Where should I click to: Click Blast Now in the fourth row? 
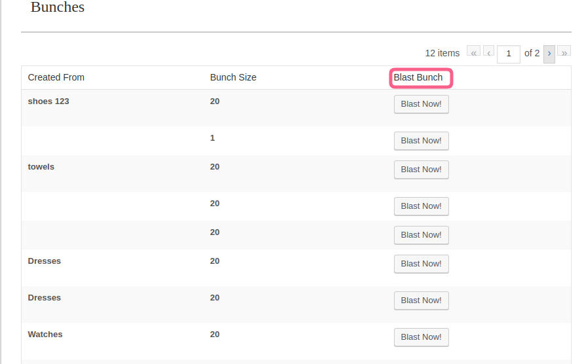tap(421, 206)
